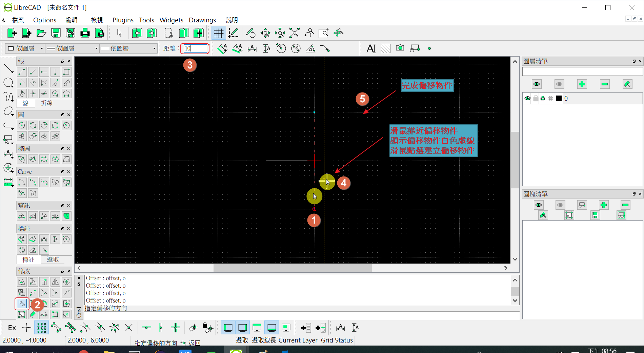The width and height of the screenshot is (644, 353).
Task: Toggle draft mode icon
Action: click(x=233, y=33)
